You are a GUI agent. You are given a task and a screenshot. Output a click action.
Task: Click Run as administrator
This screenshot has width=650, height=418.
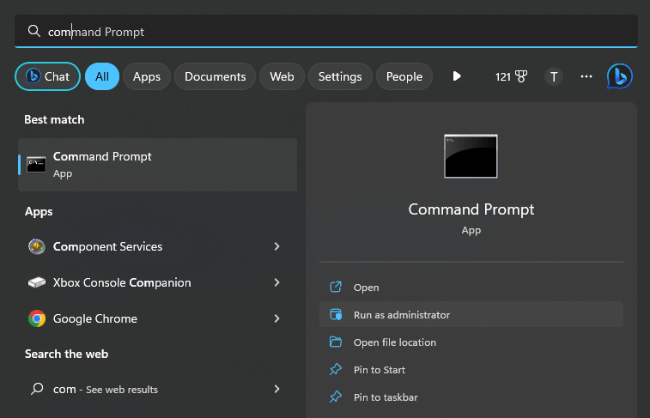(401, 315)
